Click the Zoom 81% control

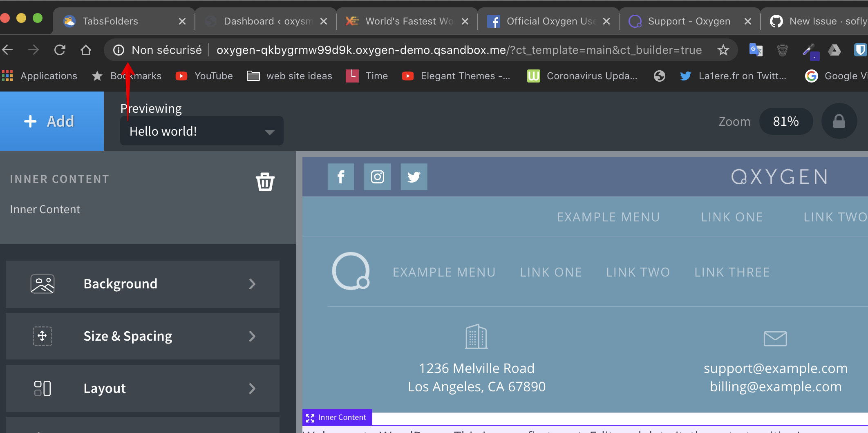pos(785,121)
